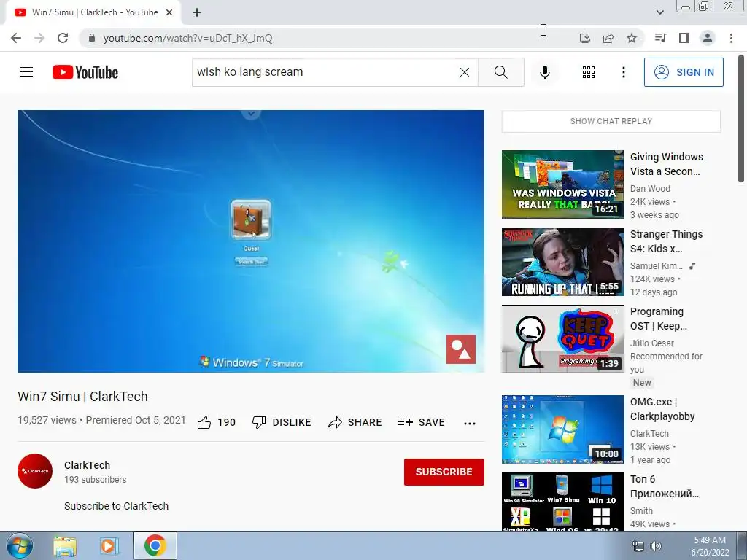Open Windows Explorer from the taskbar
747x560 pixels.
coord(65,545)
